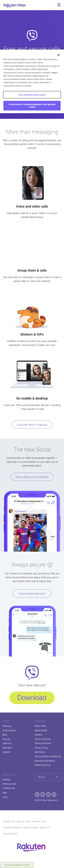Open the hamburger menu icon
This screenshot has width=64, height=868.
(59, 5)
